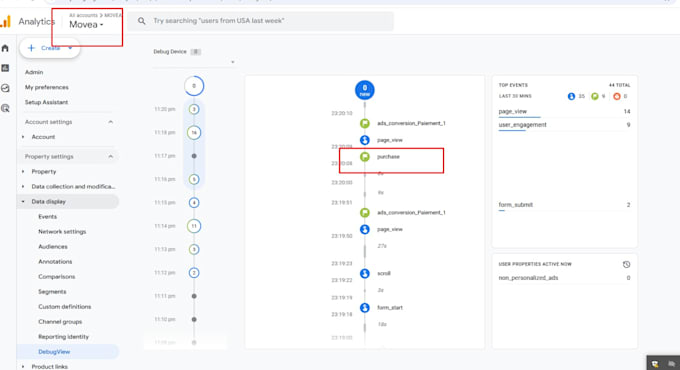The height and width of the screenshot is (370, 680).
Task: Open the Reports icon in left rail
Action: pos(5,68)
